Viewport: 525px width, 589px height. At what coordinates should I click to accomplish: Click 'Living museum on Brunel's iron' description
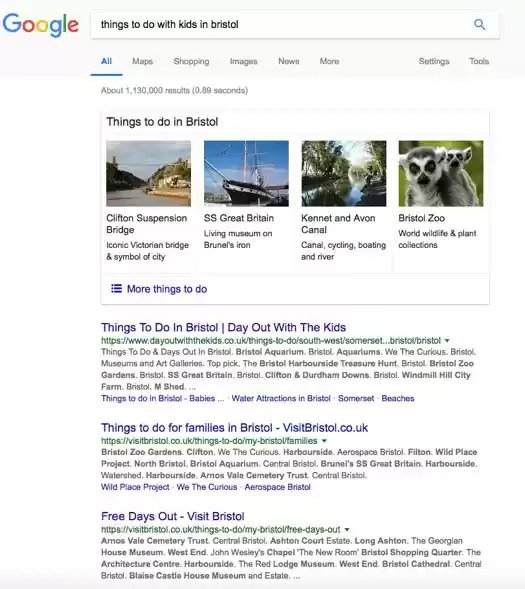[x=238, y=239]
